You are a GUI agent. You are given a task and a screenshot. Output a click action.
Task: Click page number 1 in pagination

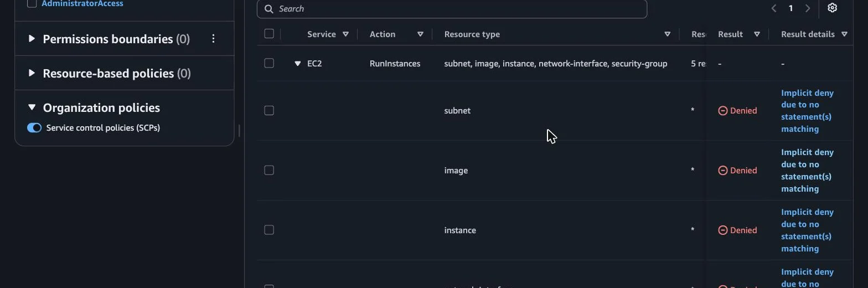coord(790,8)
